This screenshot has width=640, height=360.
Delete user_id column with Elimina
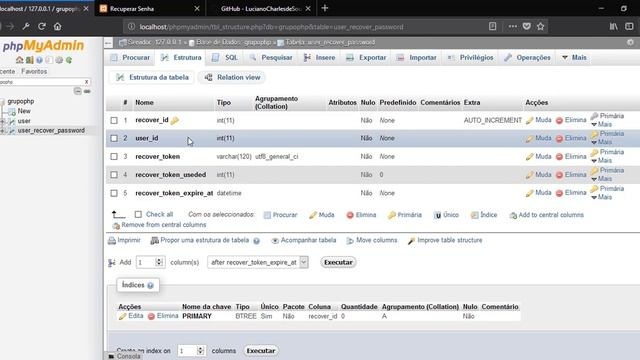571,138
